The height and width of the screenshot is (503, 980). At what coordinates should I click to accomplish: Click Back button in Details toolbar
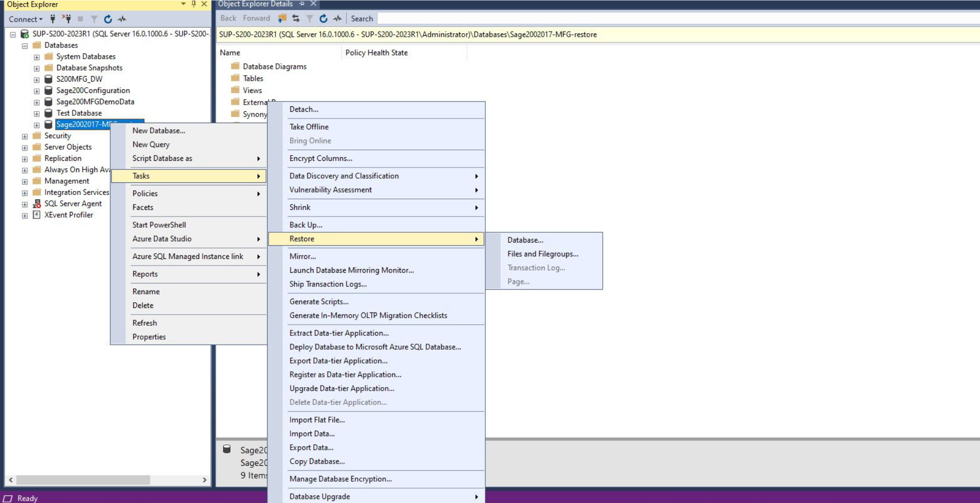point(228,18)
